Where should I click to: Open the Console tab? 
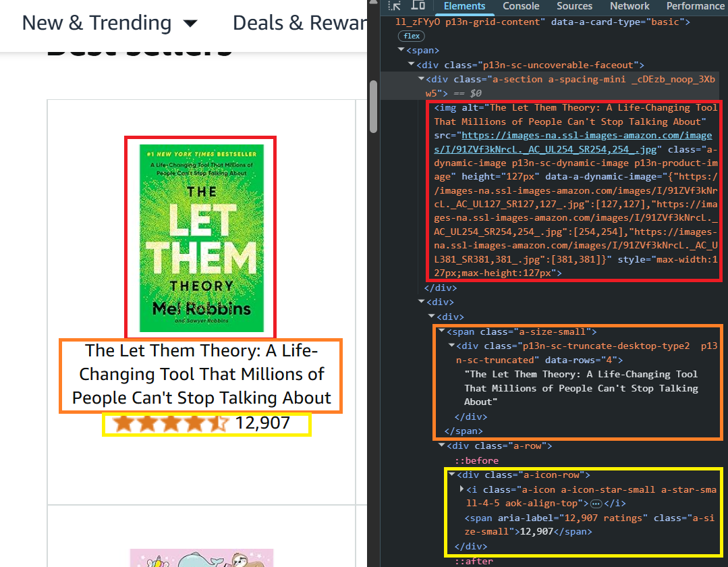coord(521,6)
